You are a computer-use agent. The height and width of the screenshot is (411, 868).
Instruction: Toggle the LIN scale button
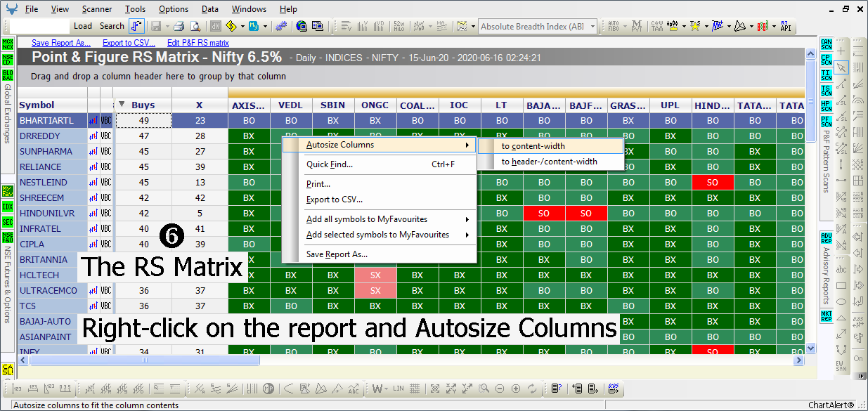(x=399, y=388)
